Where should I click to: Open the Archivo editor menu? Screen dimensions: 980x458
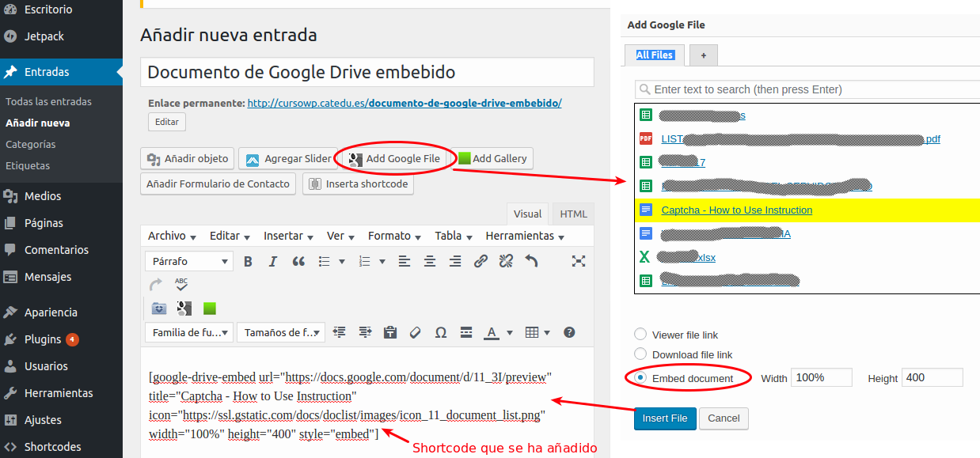(x=171, y=236)
